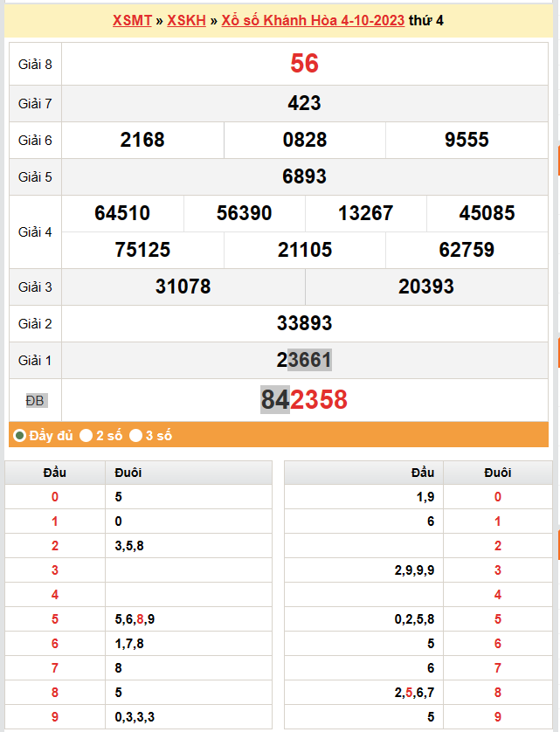
Task: Click the Giải 6 number 2168
Action: (x=142, y=140)
